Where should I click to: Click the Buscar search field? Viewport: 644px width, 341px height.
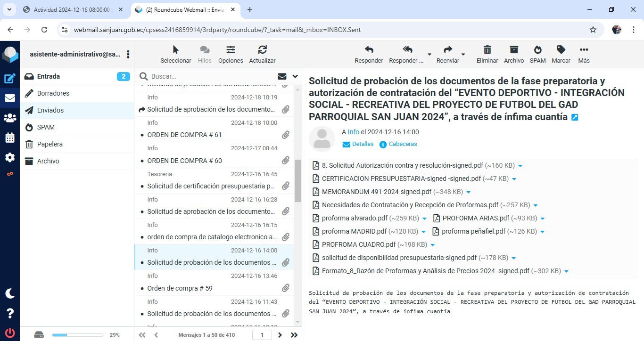(212, 76)
